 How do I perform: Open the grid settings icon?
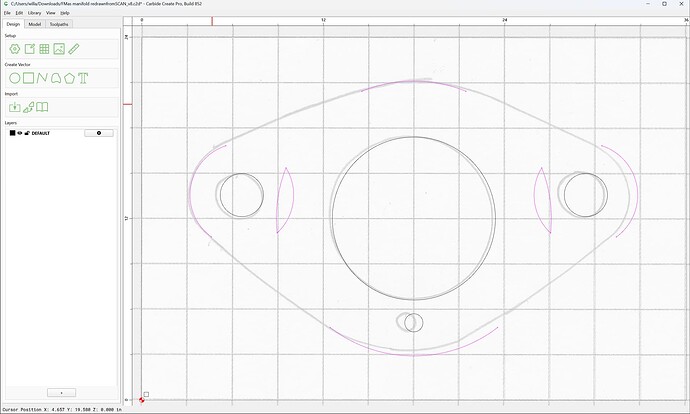44,49
